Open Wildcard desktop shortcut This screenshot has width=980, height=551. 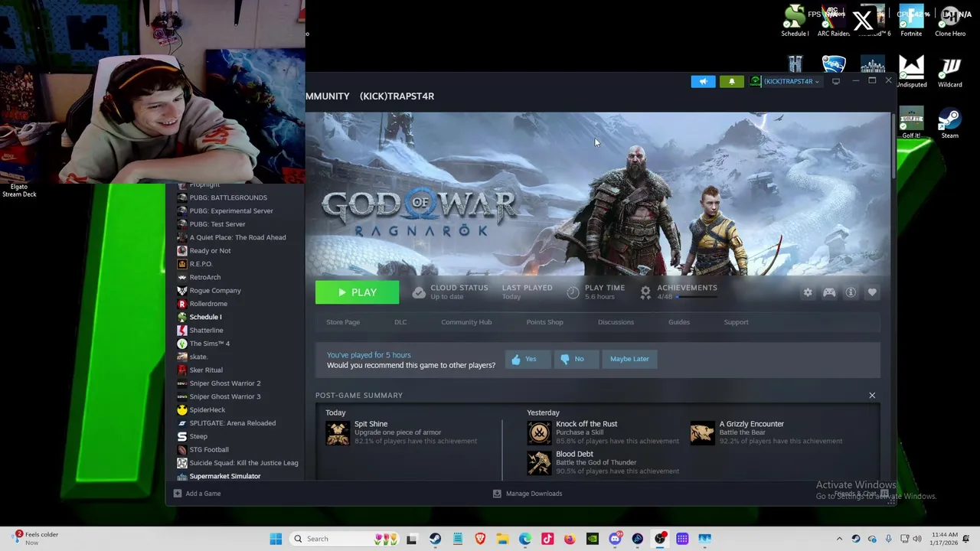point(950,72)
